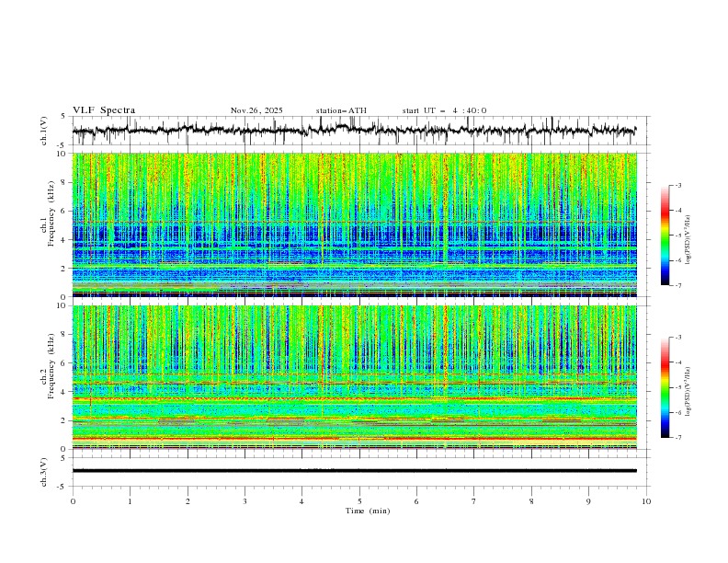Viewport: 728px width, 563px height.
Task: Click the ch.1 spectrogram panel
Action: click(x=354, y=224)
